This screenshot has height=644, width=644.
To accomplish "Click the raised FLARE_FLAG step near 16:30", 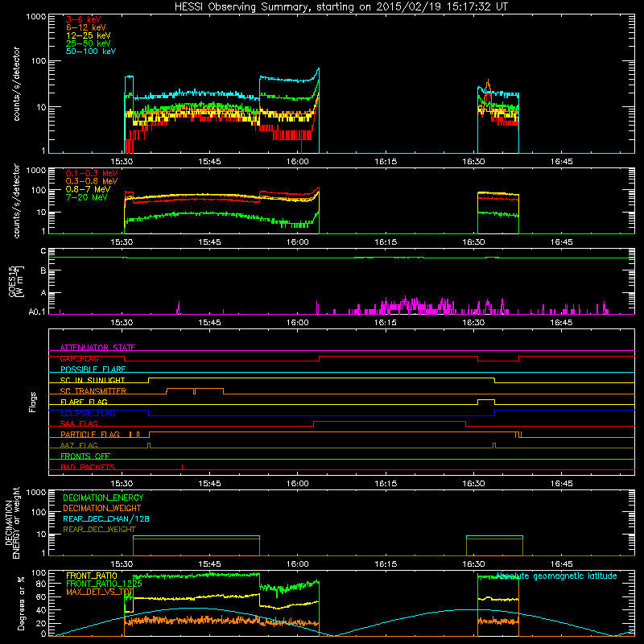I will 486,399.
